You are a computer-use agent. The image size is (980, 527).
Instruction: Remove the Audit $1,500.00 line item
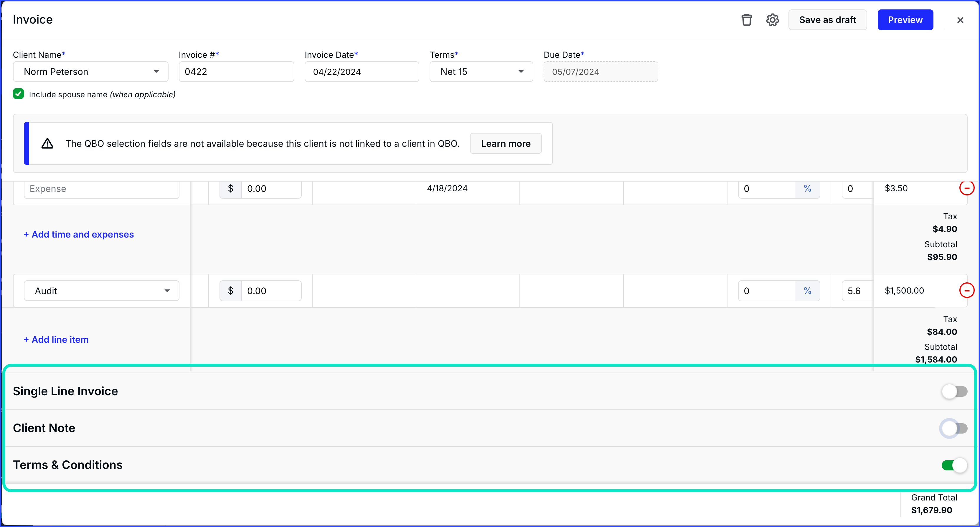coord(966,290)
